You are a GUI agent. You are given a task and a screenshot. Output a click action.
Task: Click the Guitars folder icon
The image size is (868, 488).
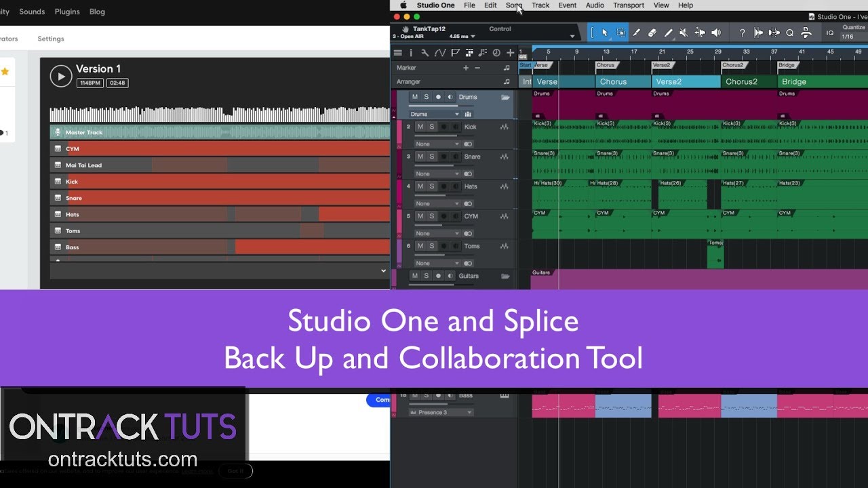click(x=505, y=276)
